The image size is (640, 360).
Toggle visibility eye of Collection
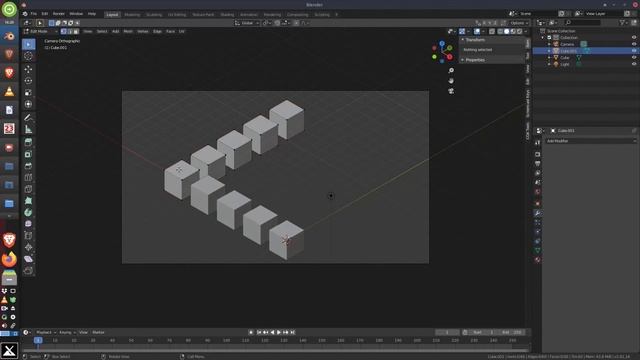point(634,38)
